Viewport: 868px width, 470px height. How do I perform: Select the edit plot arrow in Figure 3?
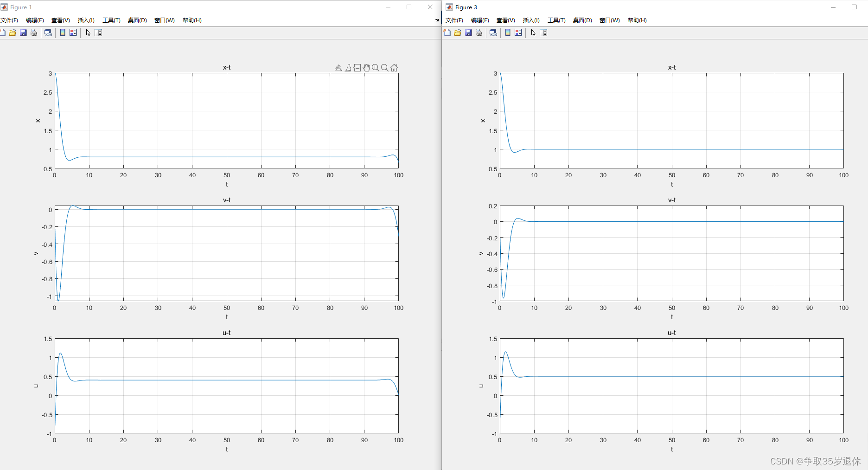click(533, 32)
